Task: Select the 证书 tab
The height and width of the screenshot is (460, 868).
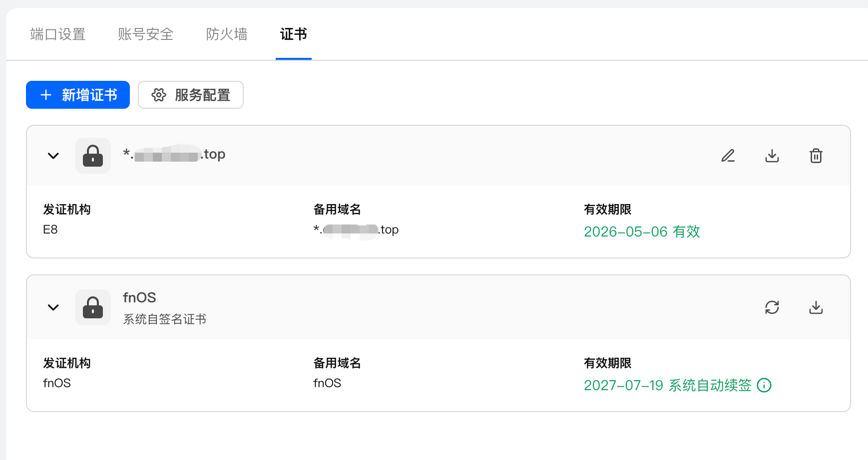Action: tap(294, 34)
